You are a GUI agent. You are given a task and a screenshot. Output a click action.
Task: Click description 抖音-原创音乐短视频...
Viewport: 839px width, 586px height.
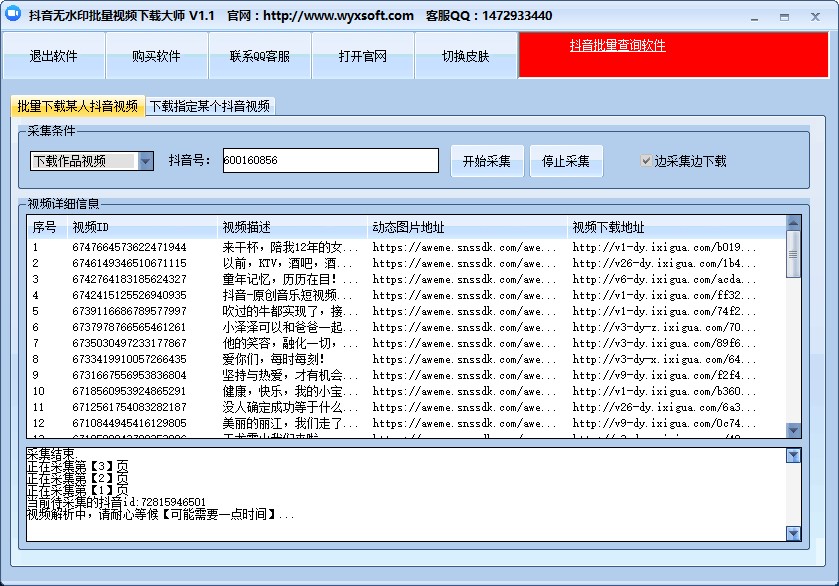[287, 295]
